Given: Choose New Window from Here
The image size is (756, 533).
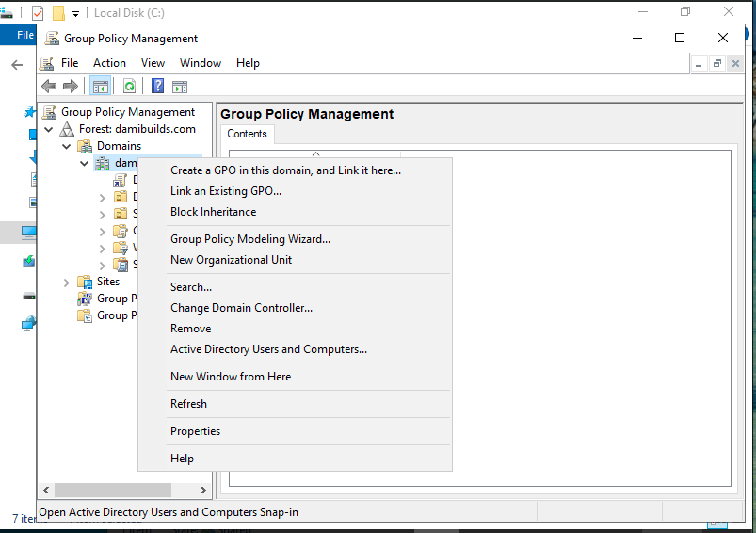Looking at the screenshot, I should (x=231, y=377).
